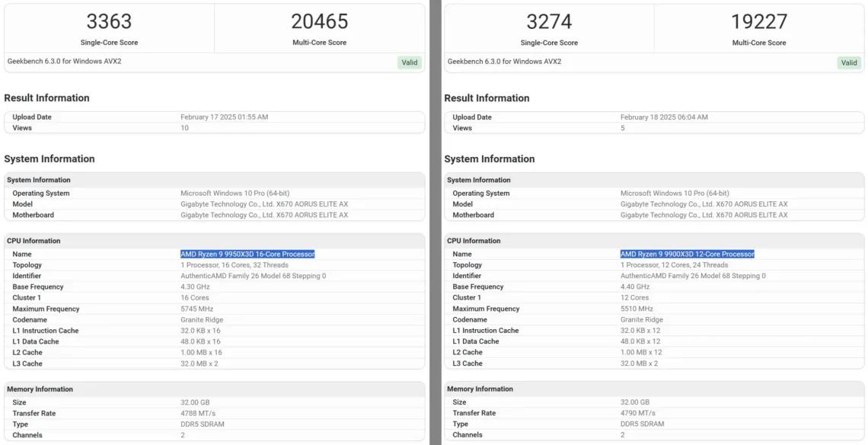868x445 pixels.
Task: Click the multi-core score 19227
Action: 759,21
